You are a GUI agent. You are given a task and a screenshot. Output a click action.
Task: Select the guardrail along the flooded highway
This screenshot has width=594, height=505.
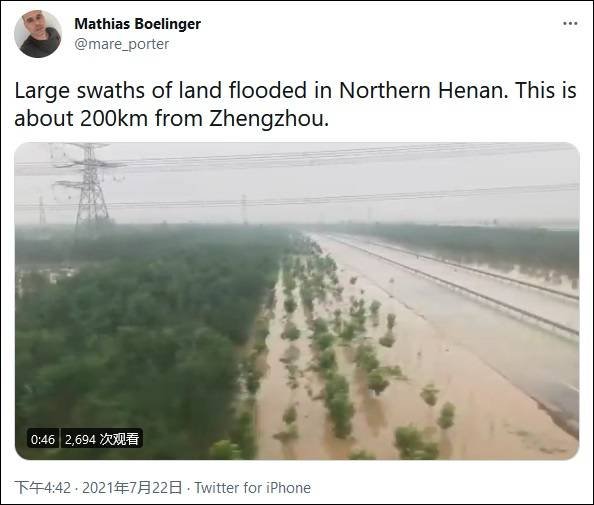click(455, 286)
